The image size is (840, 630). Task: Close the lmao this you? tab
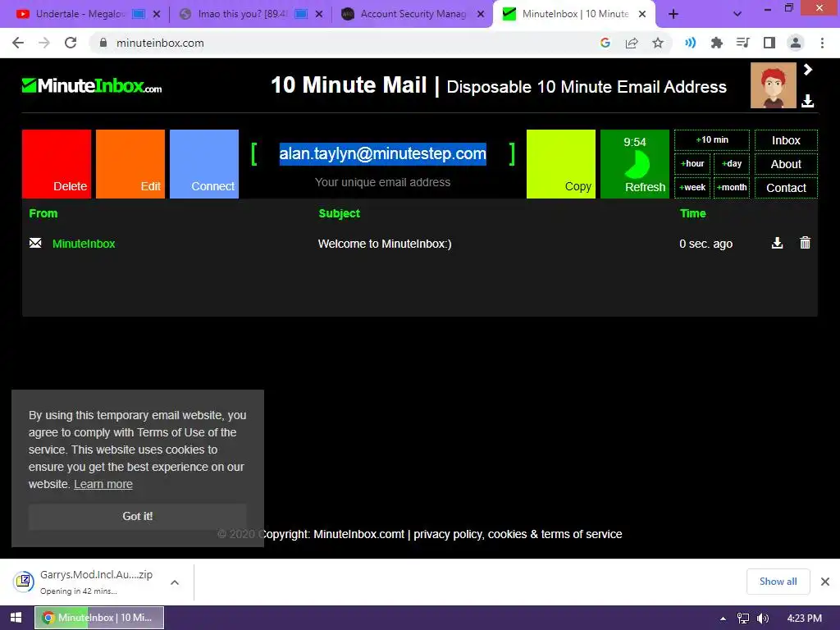319,14
